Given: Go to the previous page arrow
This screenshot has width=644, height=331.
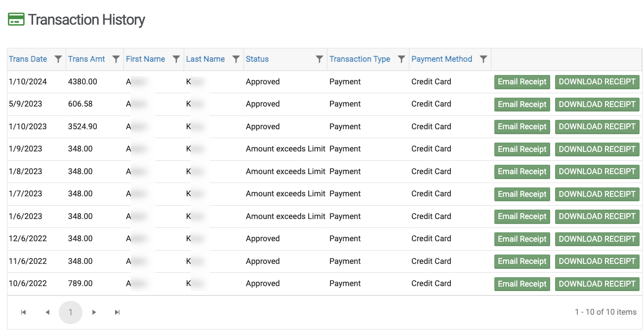Looking at the screenshot, I should [47, 312].
